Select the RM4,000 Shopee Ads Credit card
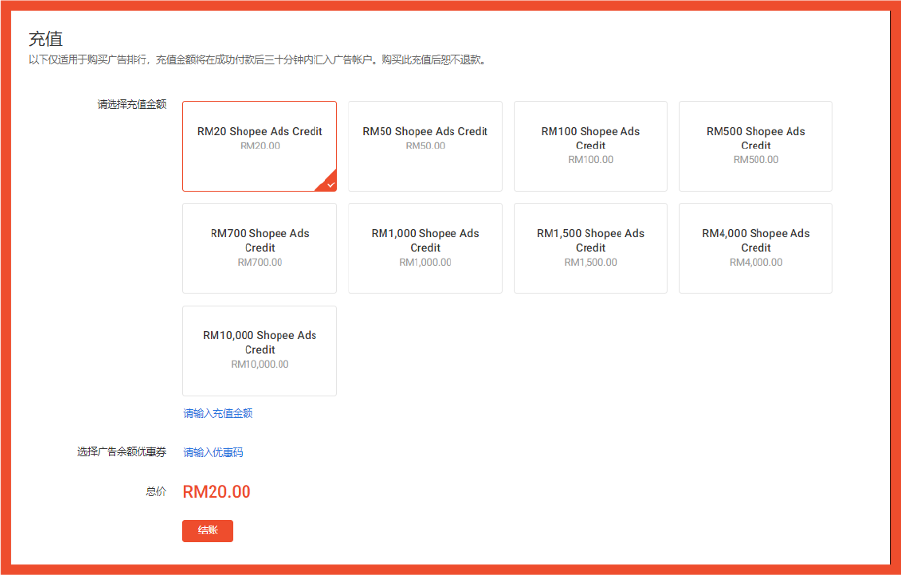The image size is (901, 575). tap(756, 248)
